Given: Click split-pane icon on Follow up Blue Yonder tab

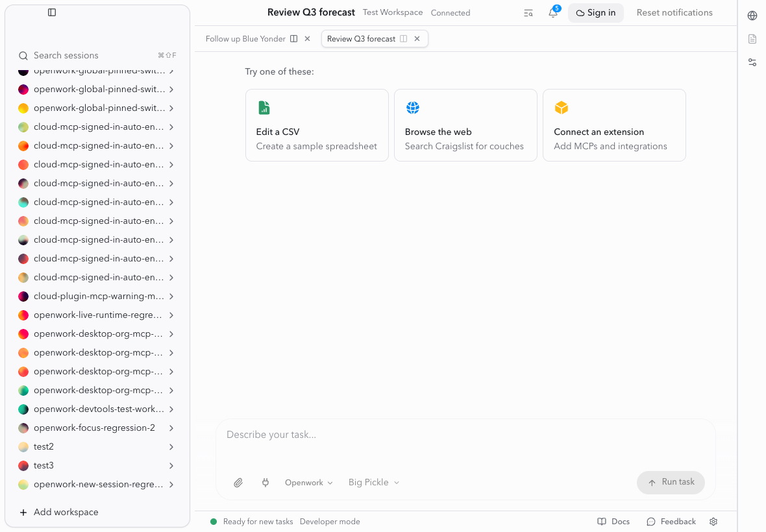Looking at the screenshot, I should tap(293, 38).
